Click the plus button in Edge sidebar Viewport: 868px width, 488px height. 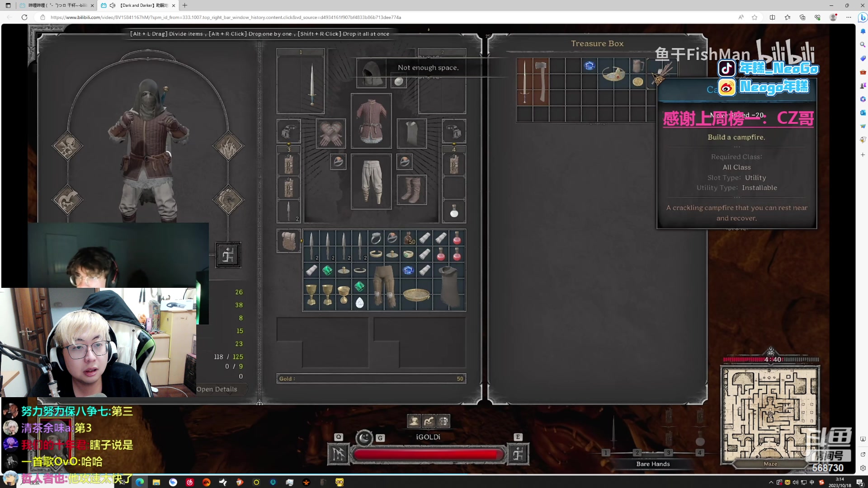coord(863,155)
